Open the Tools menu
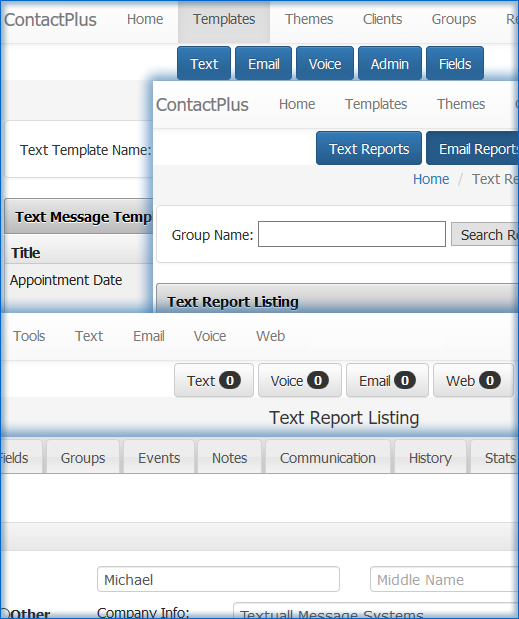 click(29, 336)
